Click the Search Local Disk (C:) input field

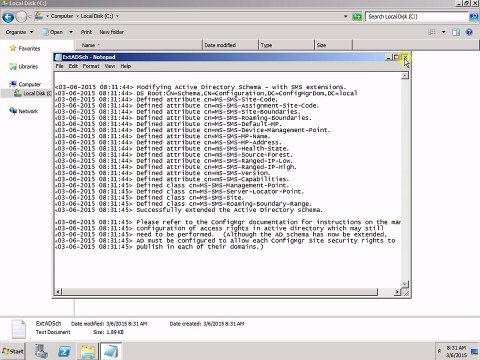click(417, 16)
